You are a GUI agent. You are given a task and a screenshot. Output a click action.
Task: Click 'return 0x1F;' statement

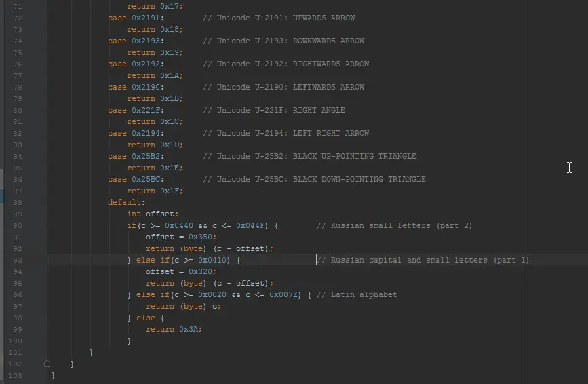coord(155,191)
